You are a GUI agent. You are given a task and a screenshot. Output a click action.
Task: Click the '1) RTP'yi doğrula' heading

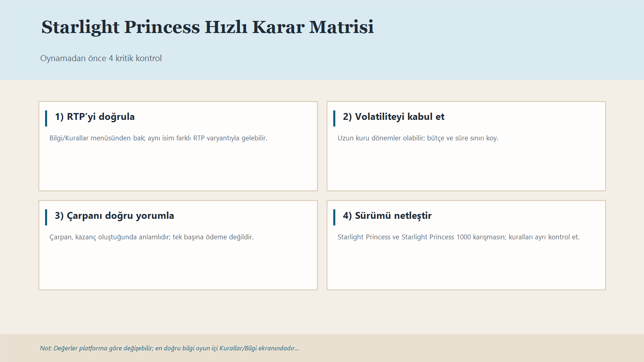(95, 117)
